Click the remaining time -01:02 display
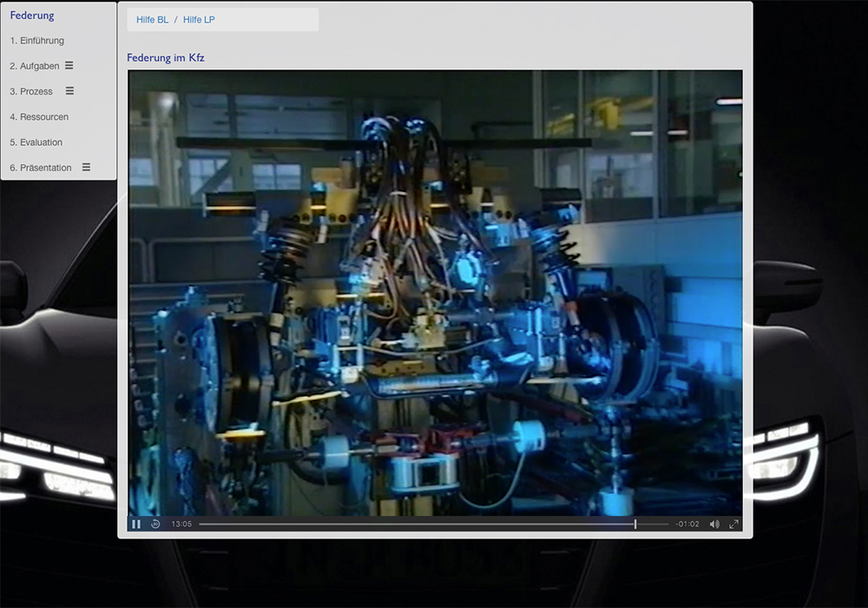The image size is (868, 608). pyautogui.click(x=687, y=524)
